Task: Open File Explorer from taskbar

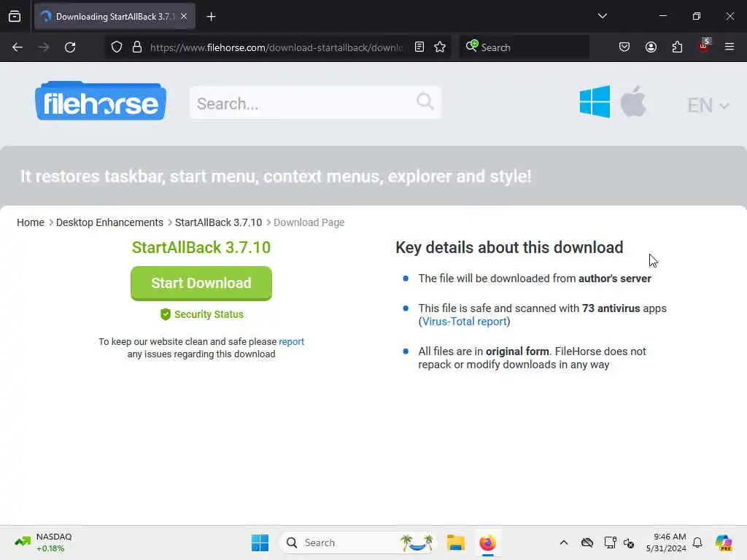Action: point(455,542)
